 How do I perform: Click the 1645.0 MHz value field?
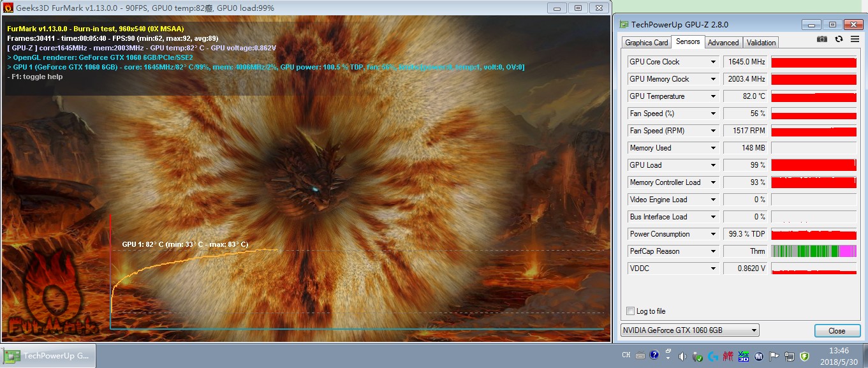click(746, 62)
